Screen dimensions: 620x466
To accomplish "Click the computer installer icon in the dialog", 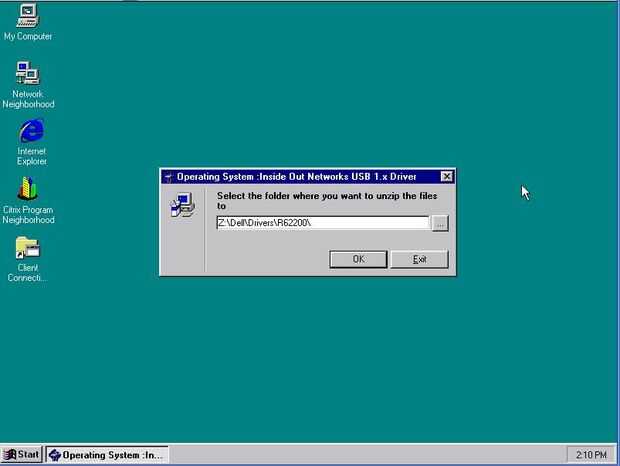I will [x=183, y=204].
